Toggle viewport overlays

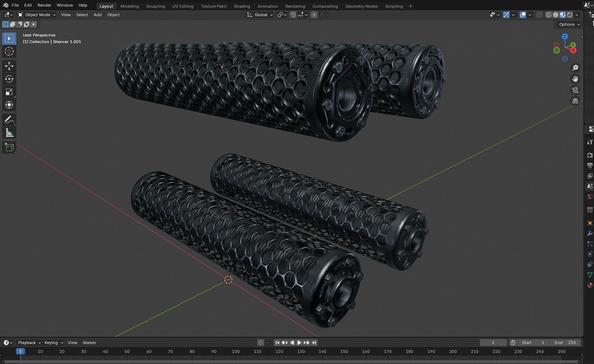coord(523,15)
